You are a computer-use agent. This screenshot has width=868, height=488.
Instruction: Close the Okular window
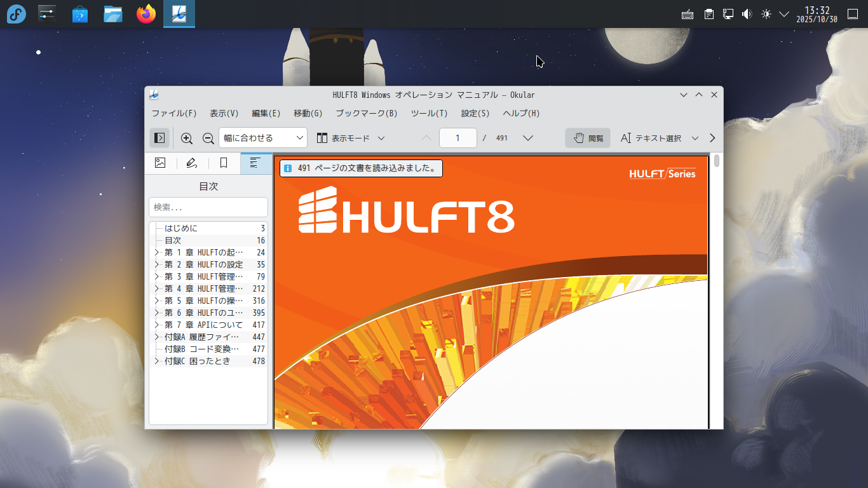pyautogui.click(x=714, y=95)
